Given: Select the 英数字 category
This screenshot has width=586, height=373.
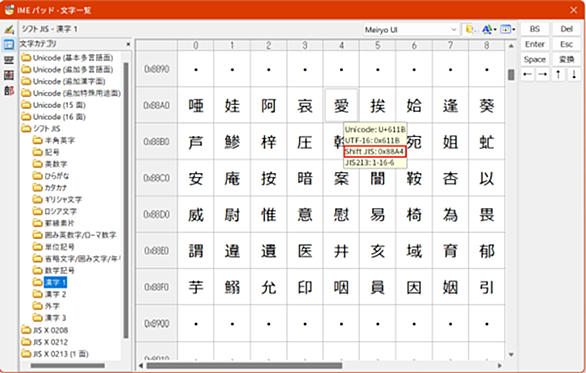Looking at the screenshot, I should point(50,164).
